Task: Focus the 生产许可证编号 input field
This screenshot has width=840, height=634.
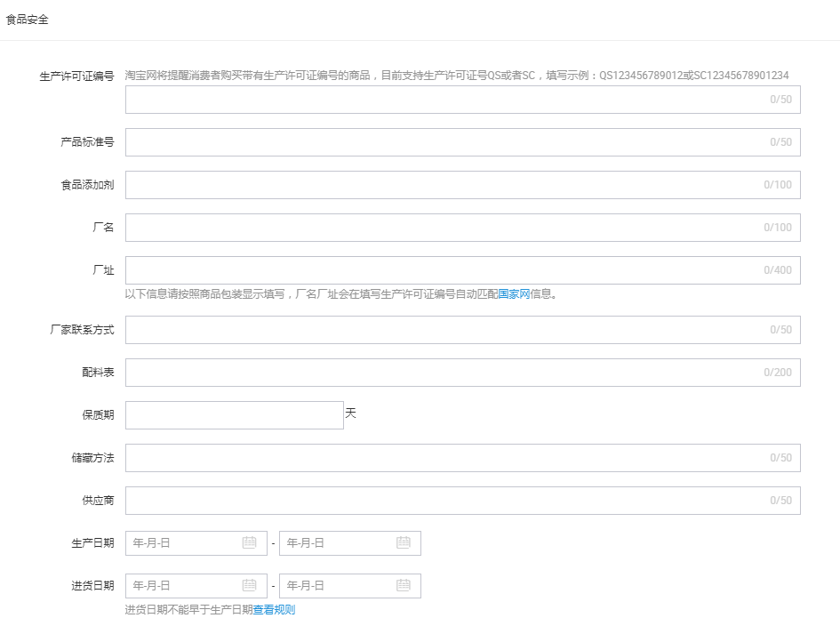Action: pyautogui.click(x=463, y=100)
